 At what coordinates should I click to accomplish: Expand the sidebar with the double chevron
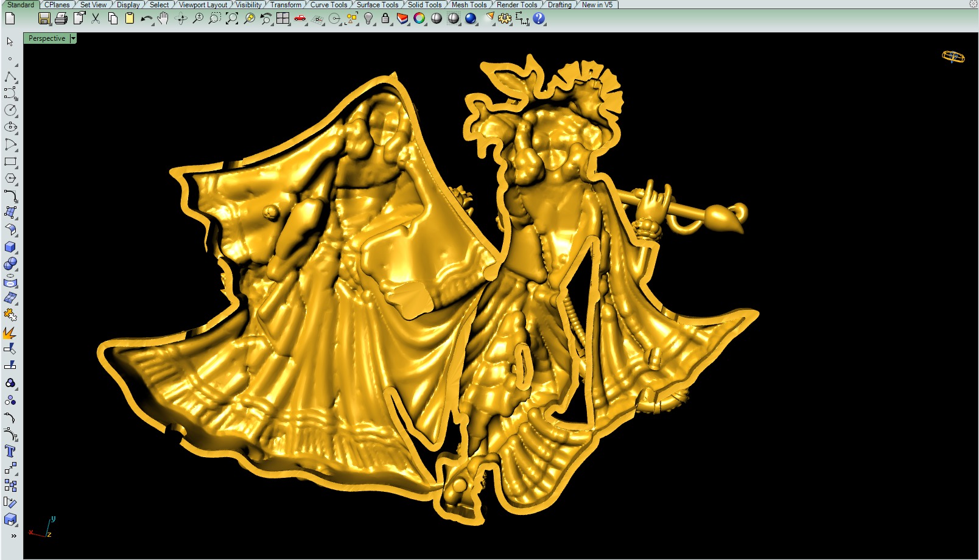click(x=13, y=536)
